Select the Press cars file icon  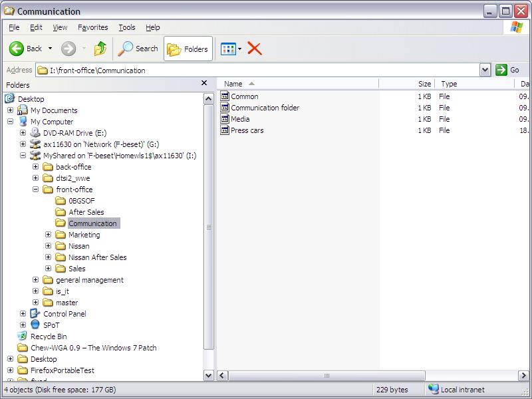coord(225,130)
